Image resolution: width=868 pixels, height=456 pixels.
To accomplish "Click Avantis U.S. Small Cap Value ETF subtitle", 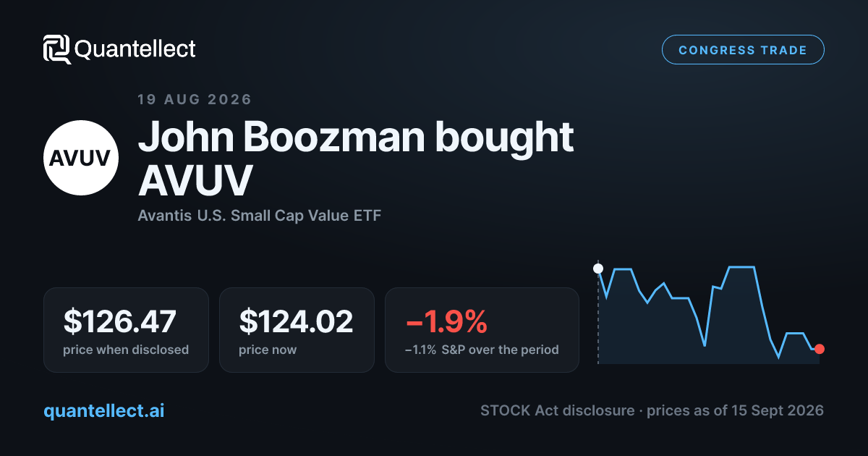I will point(259,216).
